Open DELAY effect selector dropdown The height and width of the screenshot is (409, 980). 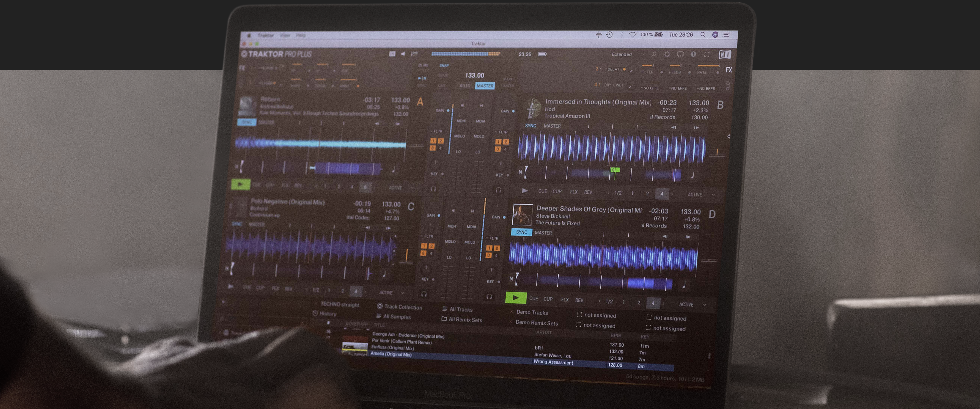pyautogui.click(x=615, y=69)
